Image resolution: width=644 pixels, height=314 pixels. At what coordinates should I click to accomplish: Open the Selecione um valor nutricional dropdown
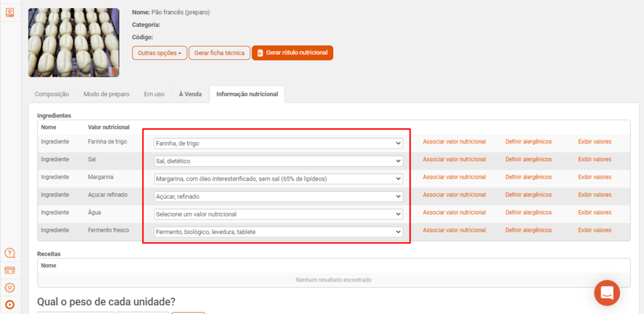point(279,214)
